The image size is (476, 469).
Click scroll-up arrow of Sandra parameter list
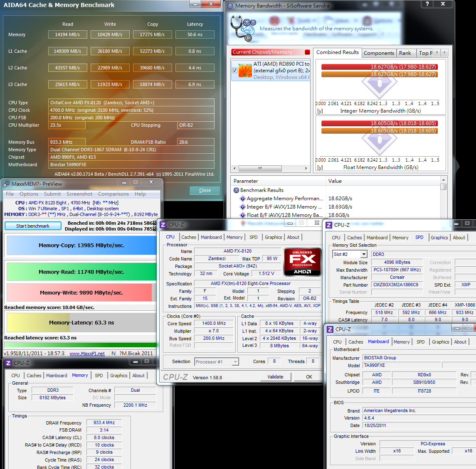pos(444,180)
